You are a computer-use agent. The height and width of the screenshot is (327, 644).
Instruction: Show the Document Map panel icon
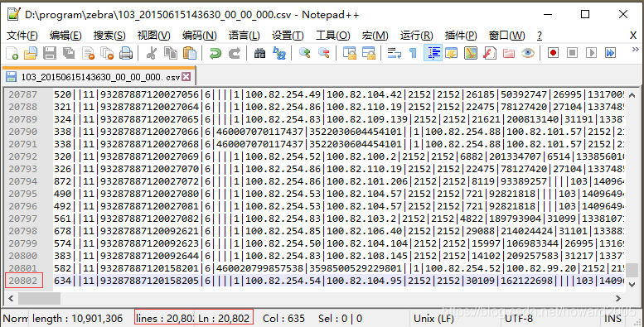tap(471, 53)
